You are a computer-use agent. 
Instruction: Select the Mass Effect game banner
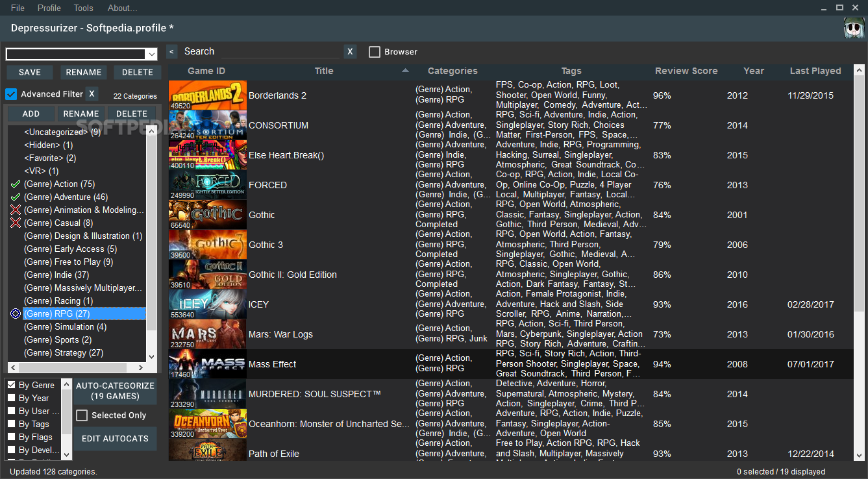(x=208, y=364)
